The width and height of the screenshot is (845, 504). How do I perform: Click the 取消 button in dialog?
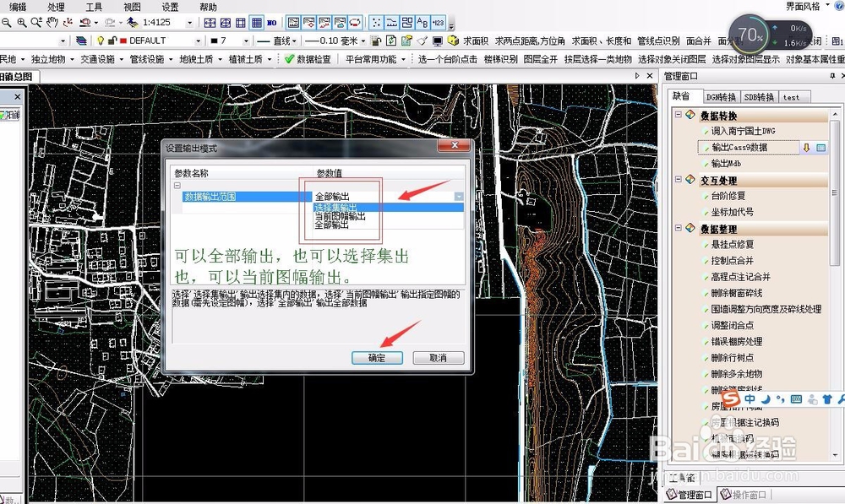(438, 358)
